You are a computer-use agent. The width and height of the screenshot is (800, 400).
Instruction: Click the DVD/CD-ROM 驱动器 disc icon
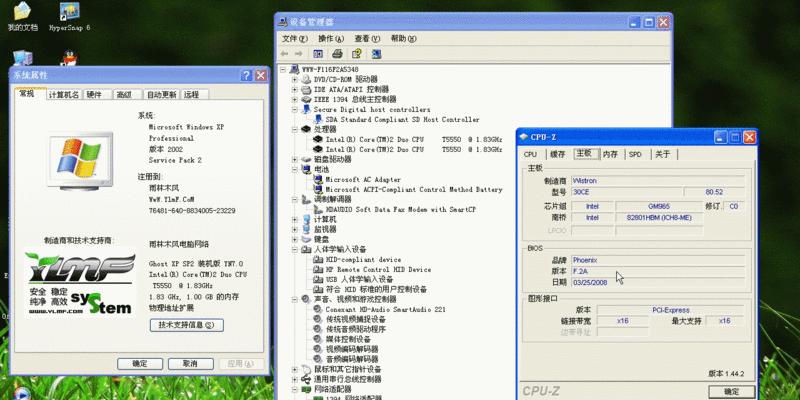click(x=306, y=79)
